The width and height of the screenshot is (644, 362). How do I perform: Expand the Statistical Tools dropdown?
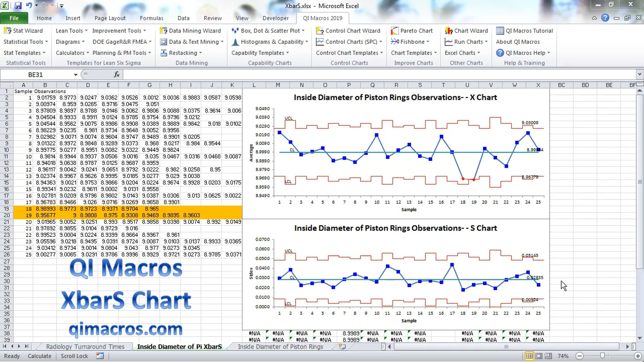[26, 42]
